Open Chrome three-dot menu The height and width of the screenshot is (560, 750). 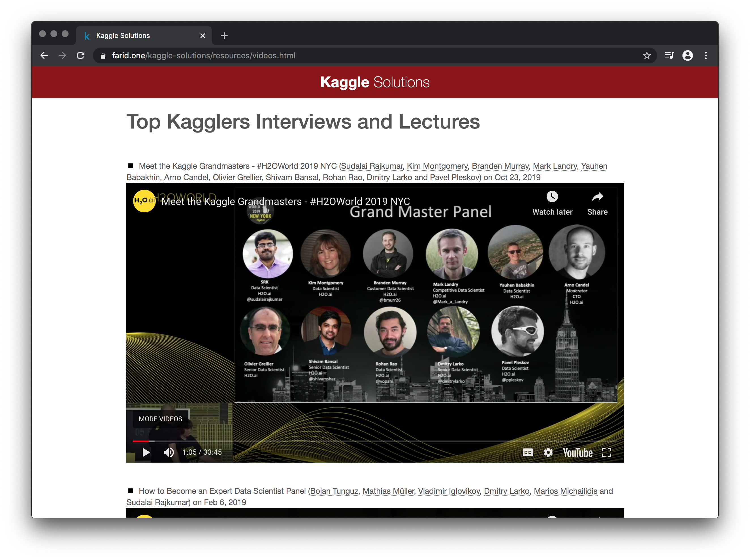pyautogui.click(x=706, y=55)
